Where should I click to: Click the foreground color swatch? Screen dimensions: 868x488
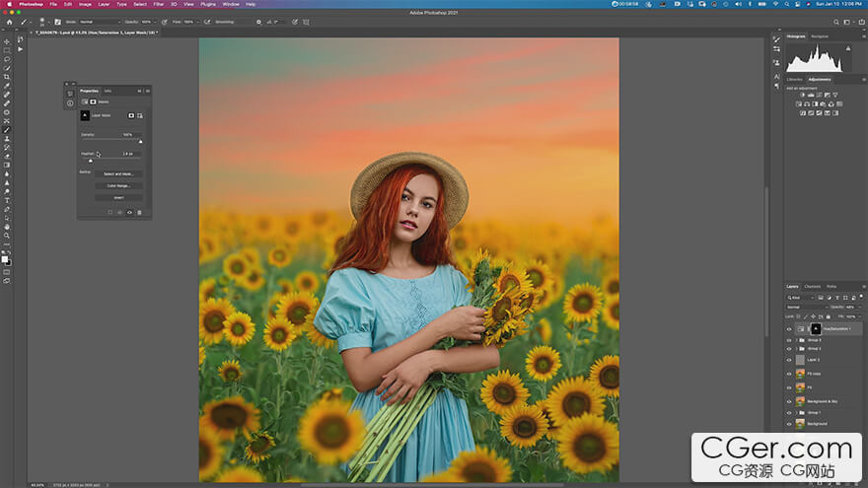[x=6, y=258]
